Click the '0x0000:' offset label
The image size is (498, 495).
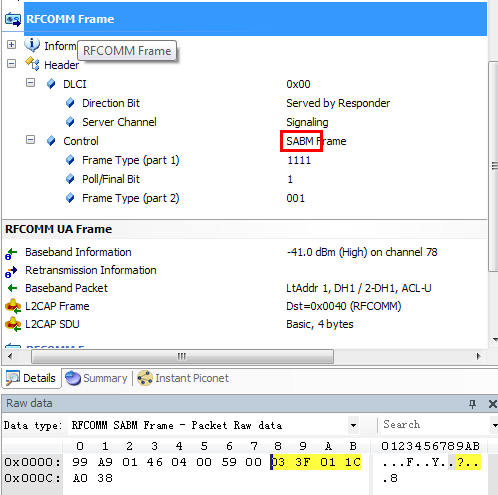[x=32, y=462]
